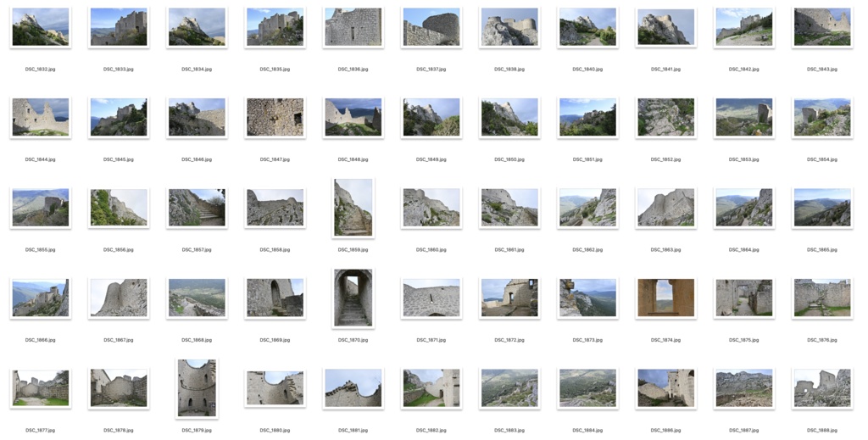This screenshot has height=440, width=868.
Task: Click the file name DSC_1884.jpg
Action: [x=588, y=430]
